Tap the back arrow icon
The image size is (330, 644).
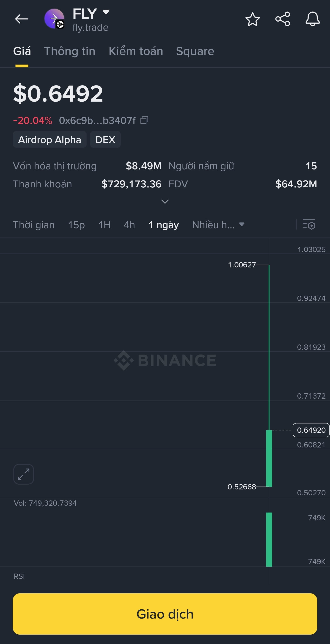pos(22,19)
